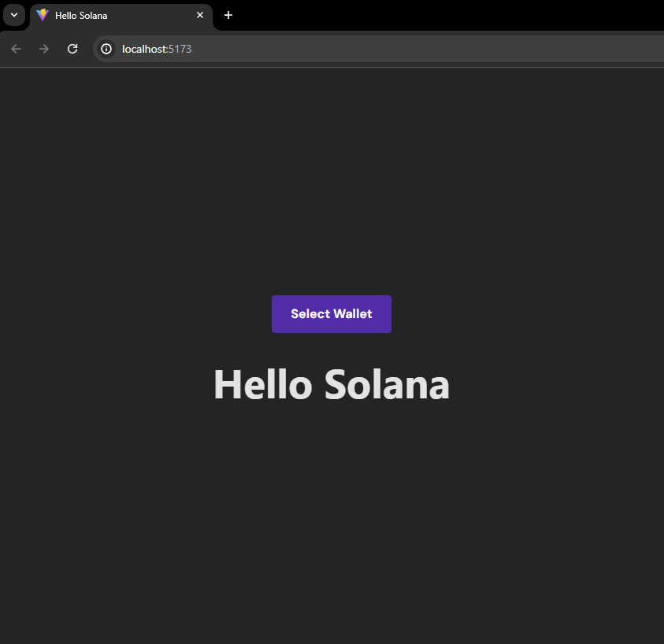
Task: Click the back navigation arrow
Action: point(15,48)
